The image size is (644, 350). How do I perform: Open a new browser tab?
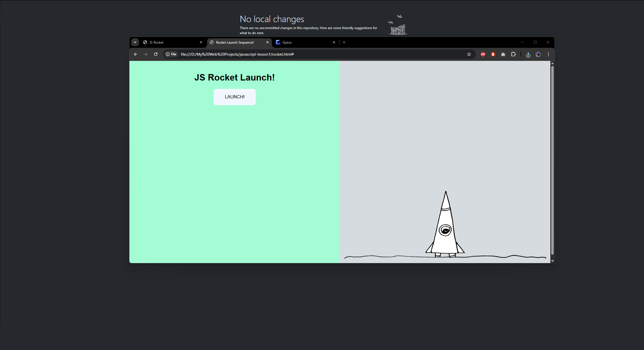pos(344,42)
